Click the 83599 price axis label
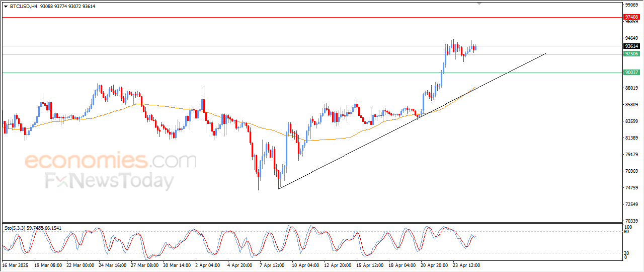644x272 pixels. click(x=632, y=121)
